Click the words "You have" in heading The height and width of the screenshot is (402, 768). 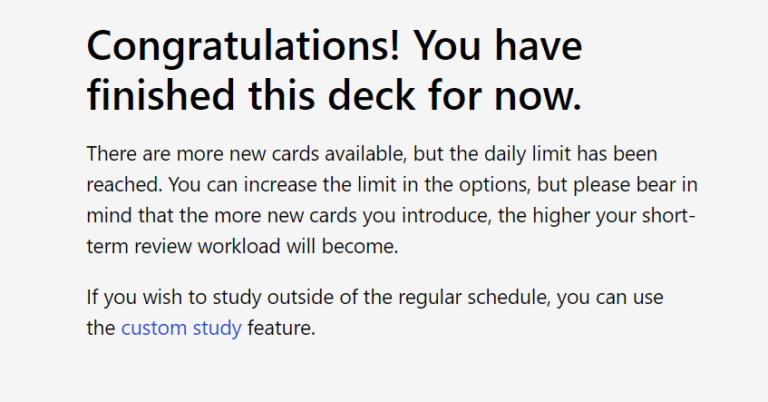click(x=497, y=47)
